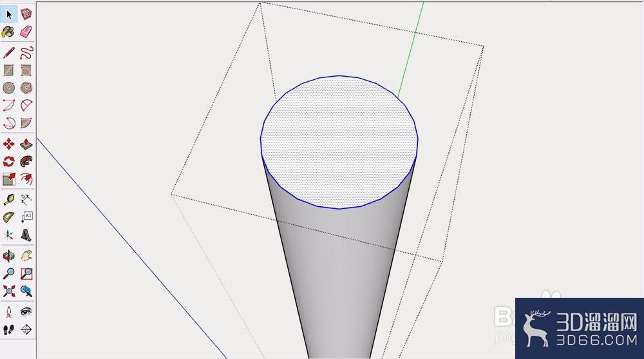Pick the Circle tool
The height and width of the screenshot is (359, 644).
pos(9,88)
